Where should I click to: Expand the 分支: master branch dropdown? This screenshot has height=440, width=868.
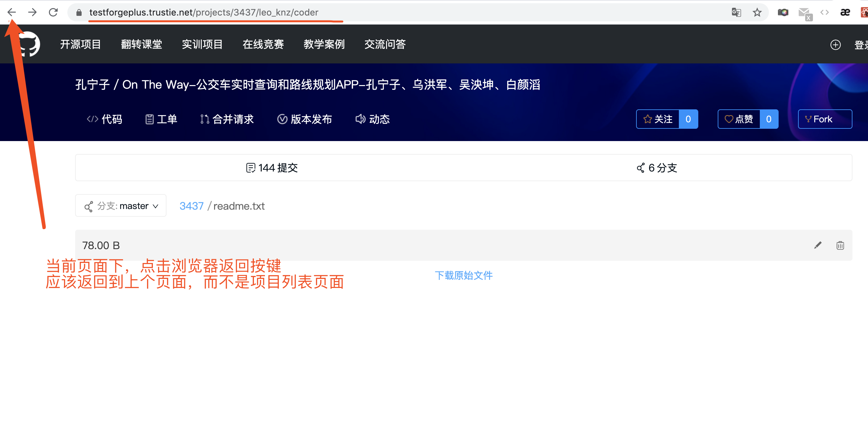[120, 206]
